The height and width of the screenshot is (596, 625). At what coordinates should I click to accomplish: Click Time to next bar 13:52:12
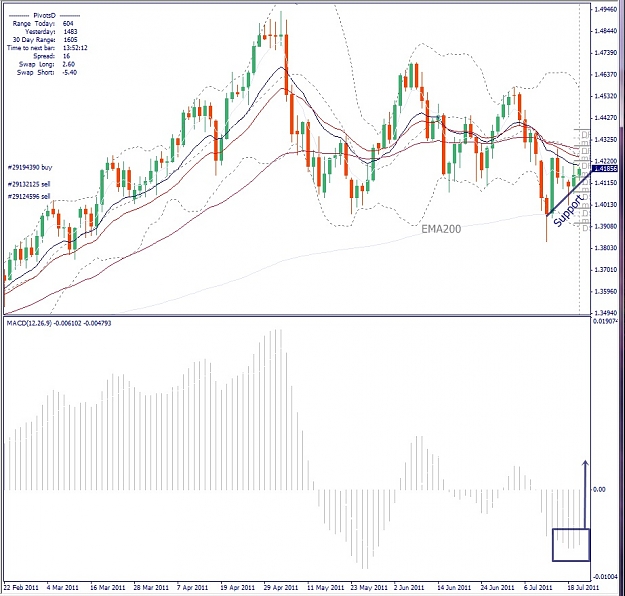(x=75, y=48)
